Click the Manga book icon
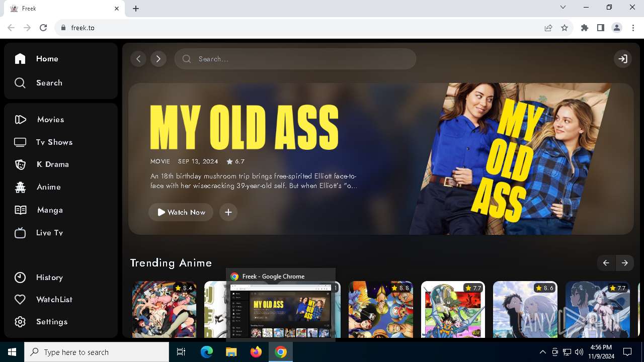644x362 pixels. pyautogui.click(x=20, y=210)
